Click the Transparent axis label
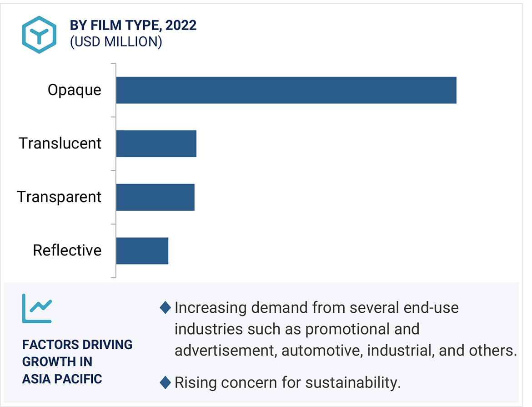This screenshot has width=532, height=407. (x=59, y=197)
